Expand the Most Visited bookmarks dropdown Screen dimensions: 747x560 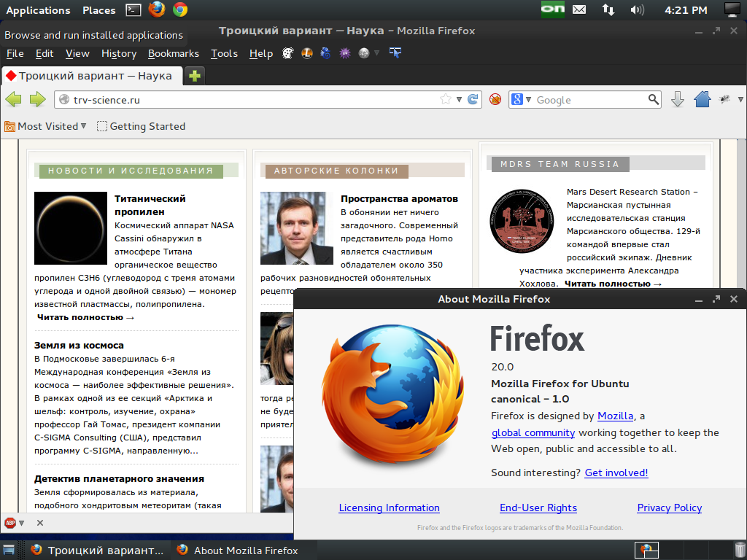(x=83, y=126)
